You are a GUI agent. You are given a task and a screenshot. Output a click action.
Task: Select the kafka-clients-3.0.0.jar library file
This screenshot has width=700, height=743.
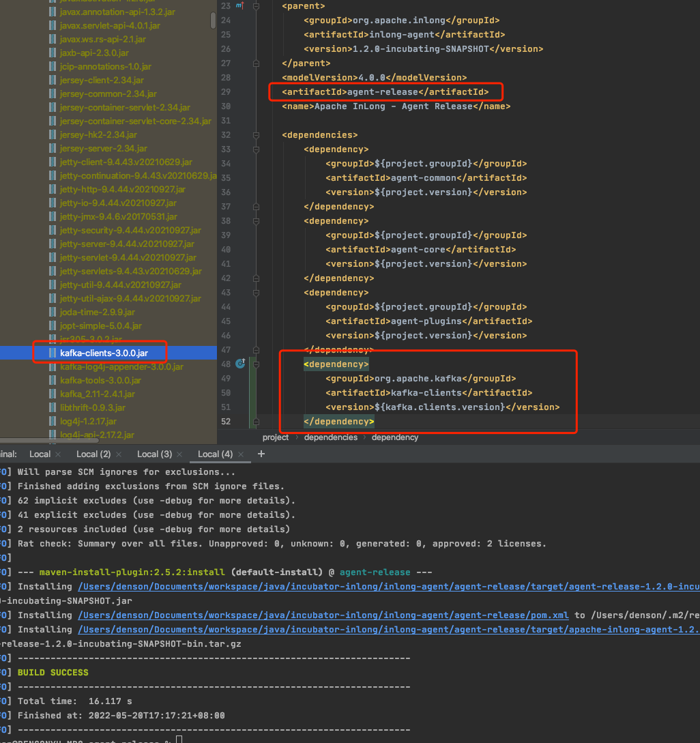pyautogui.click(x=104, y=353)
